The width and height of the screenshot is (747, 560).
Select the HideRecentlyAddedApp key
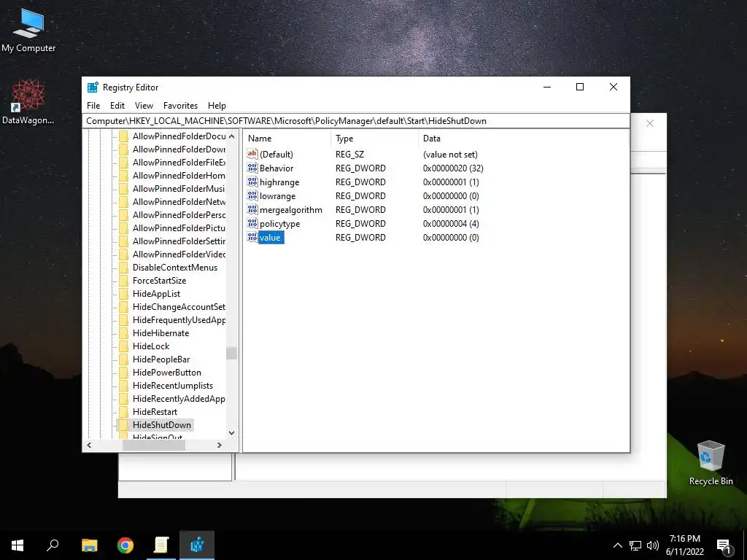[179, 399]
